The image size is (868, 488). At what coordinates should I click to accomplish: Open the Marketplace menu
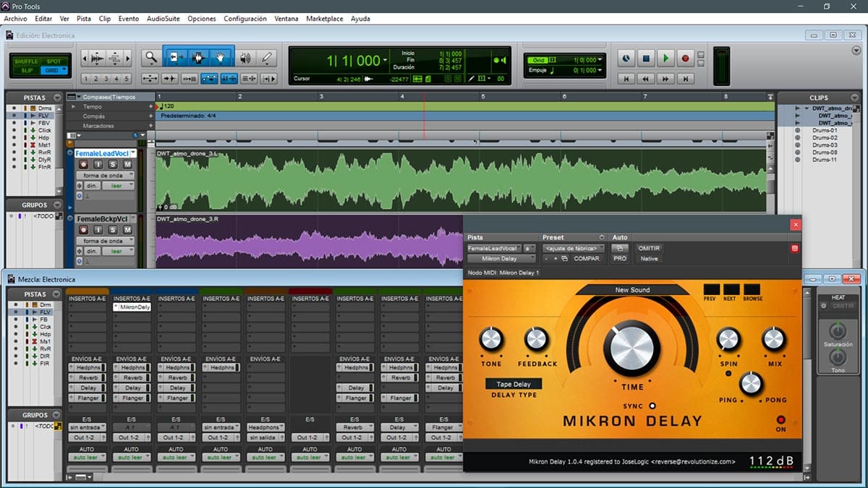coord(324,18)
